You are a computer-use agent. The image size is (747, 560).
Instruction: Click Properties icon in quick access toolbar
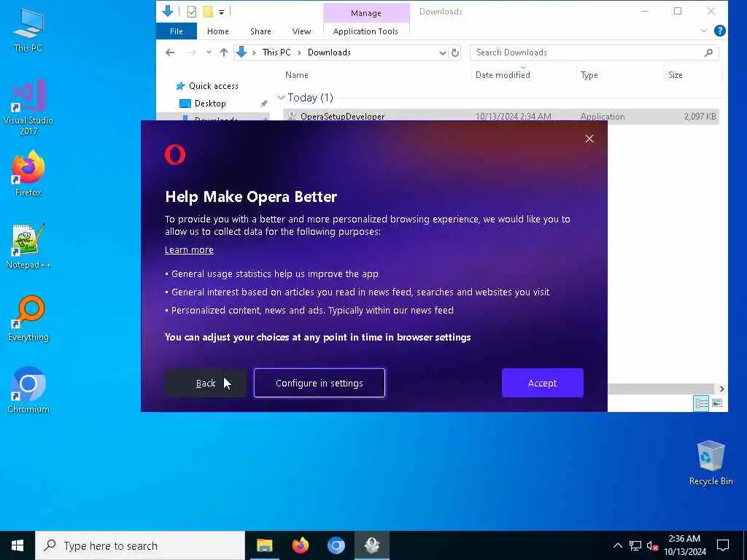[192, 12]
